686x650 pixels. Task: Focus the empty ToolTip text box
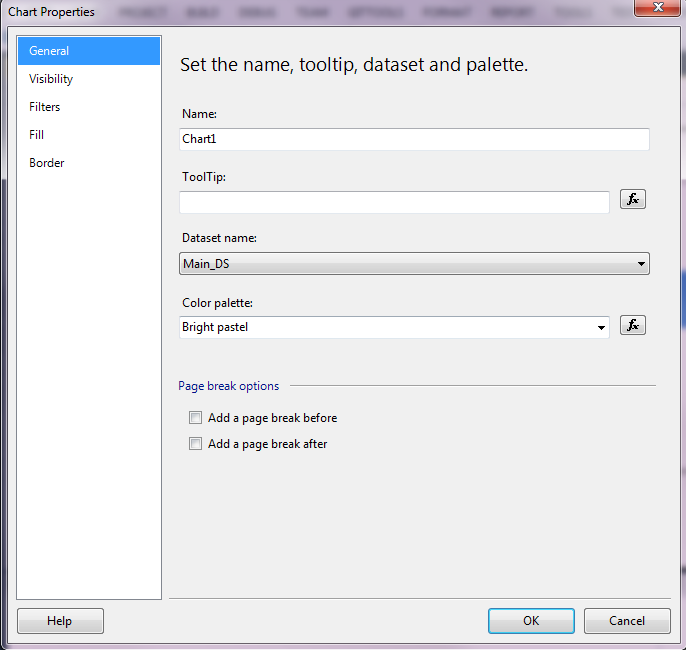pos(394,202)
